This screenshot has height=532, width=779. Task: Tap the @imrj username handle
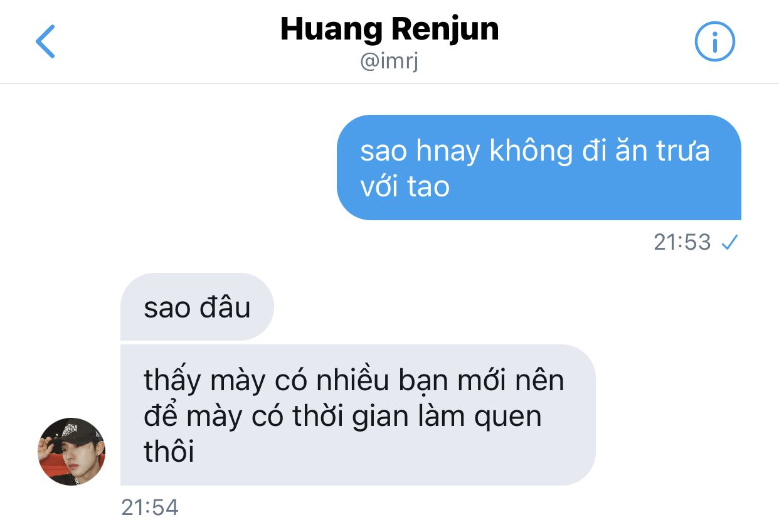pos(389,61)
